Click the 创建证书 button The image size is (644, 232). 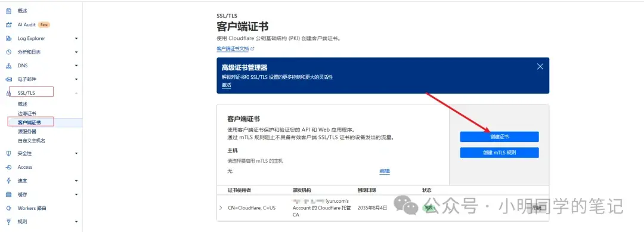tap(499, 137)
